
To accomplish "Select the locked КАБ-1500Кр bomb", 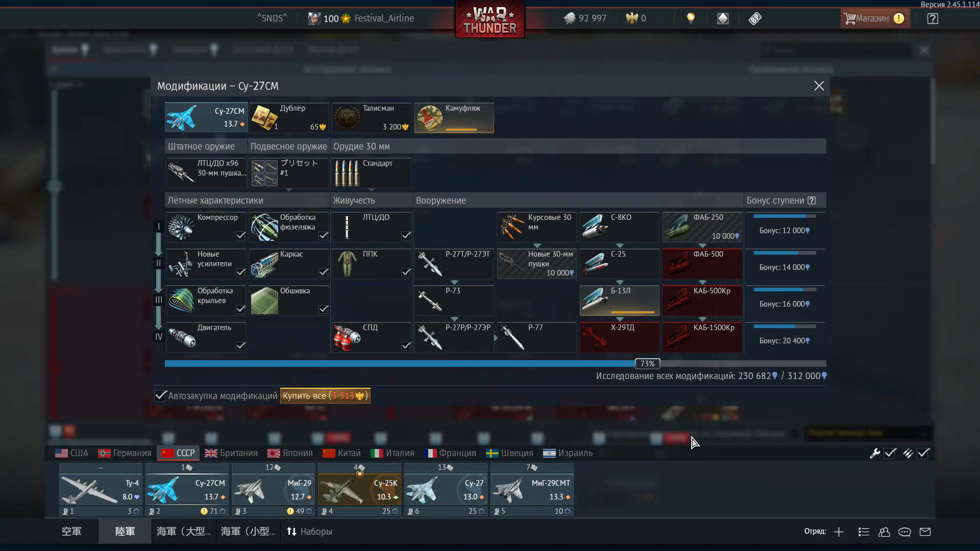I will tap(702, 337).
